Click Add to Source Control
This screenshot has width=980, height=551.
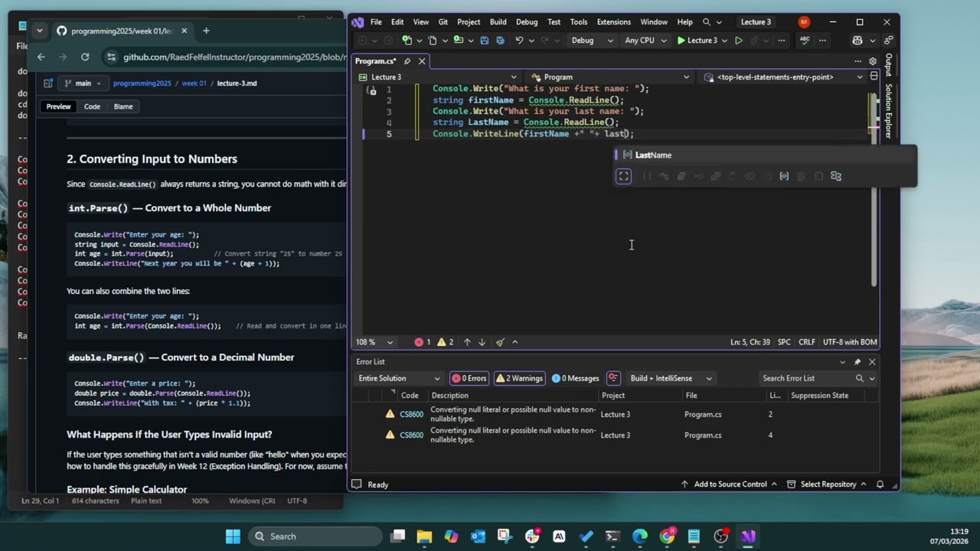coord(729,484)
